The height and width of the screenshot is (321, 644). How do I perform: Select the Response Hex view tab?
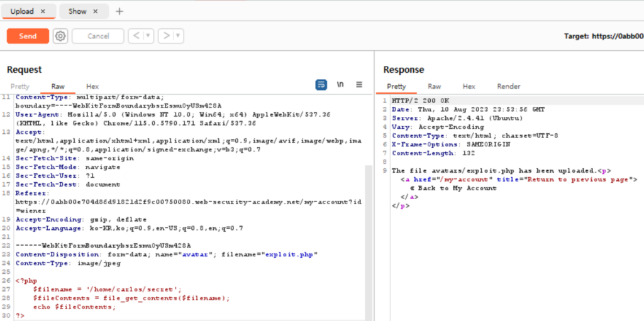(469, 87)
